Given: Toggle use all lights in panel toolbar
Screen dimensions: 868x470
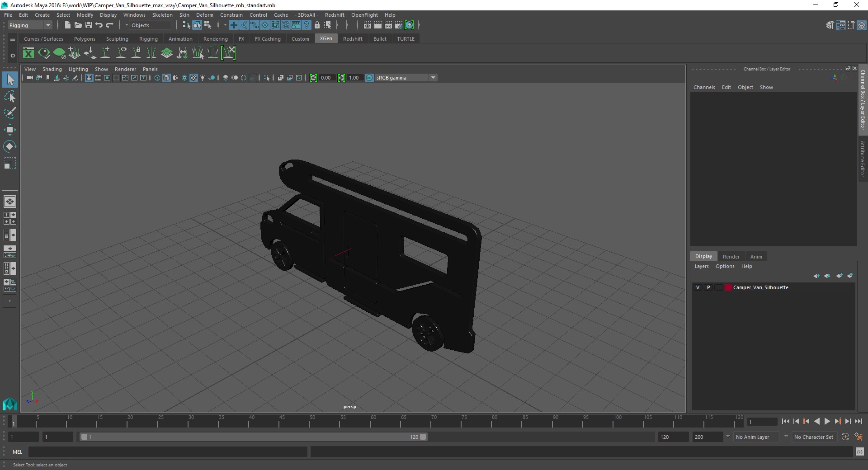Looking at the screenshot, I should pyautogui.click(x=203, y=78).
